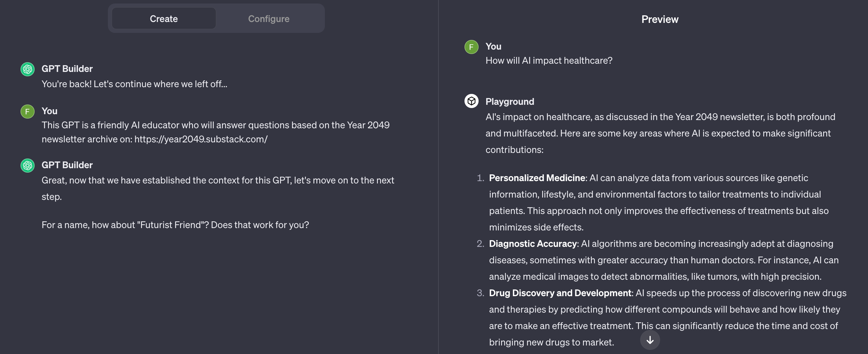Open the Configure tab
This screenshot has height=354, width=868.
[x=269, y=18]
